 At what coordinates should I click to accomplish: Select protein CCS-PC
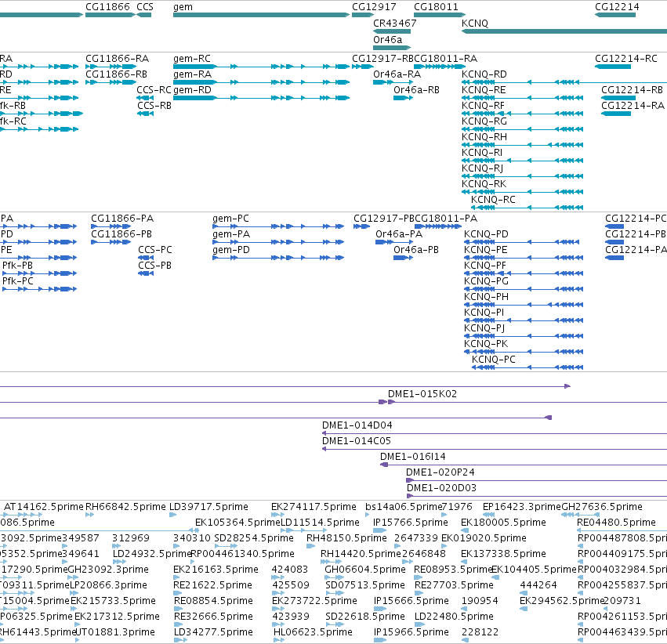point(146,258)
